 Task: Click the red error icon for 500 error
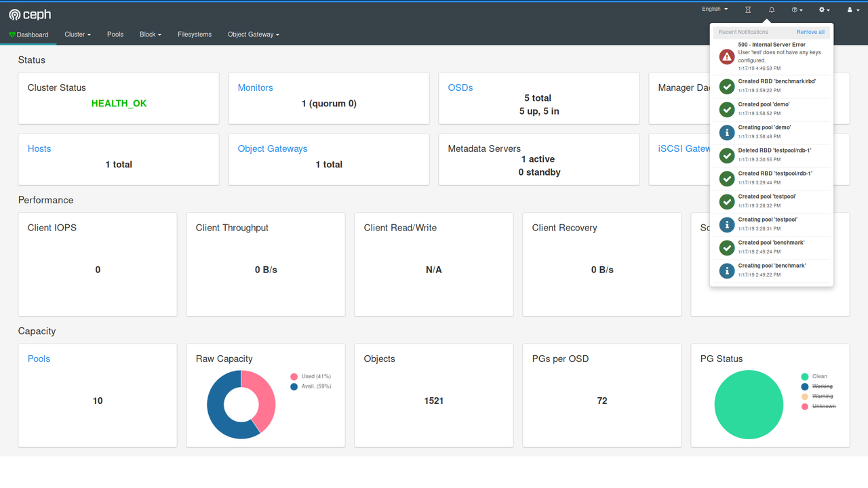click(727, 57)
